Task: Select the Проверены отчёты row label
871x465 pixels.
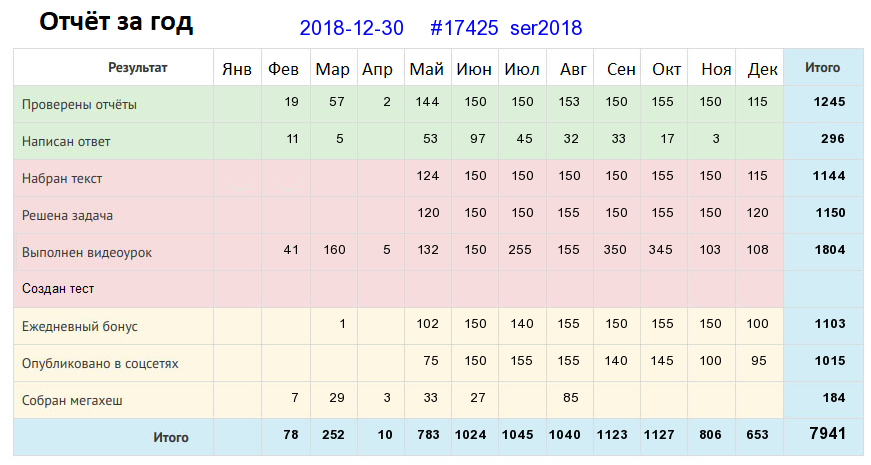Action: coord(79,104)
